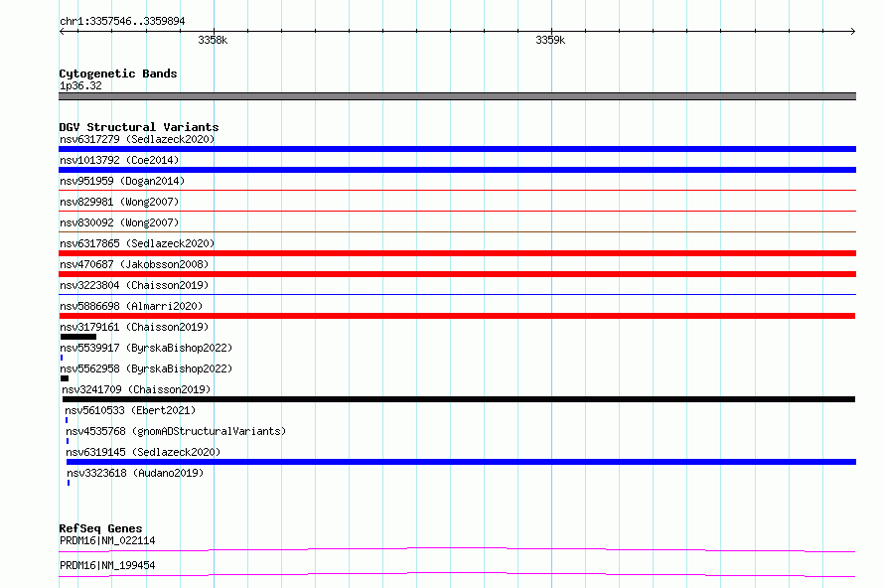Click nsv5562958 (ByrskaBishop2022) label
The height and width of the screenshot is (588, 884).
[146, 368]
